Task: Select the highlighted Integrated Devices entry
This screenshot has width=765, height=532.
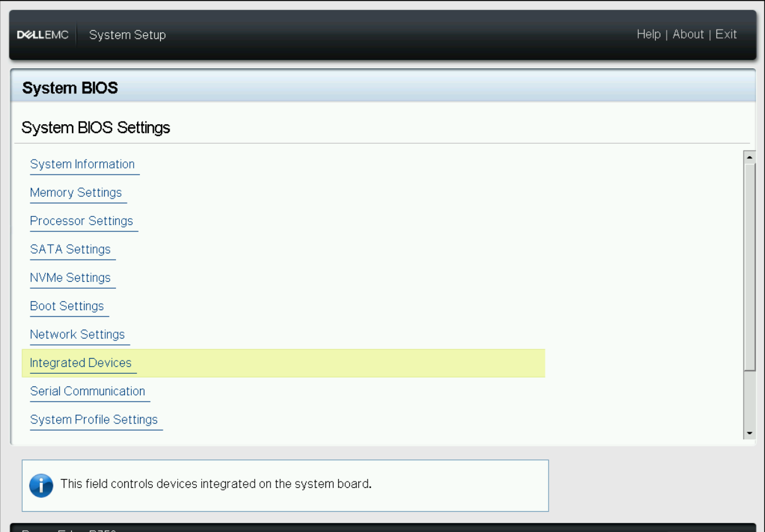Action: coord(81,362)
